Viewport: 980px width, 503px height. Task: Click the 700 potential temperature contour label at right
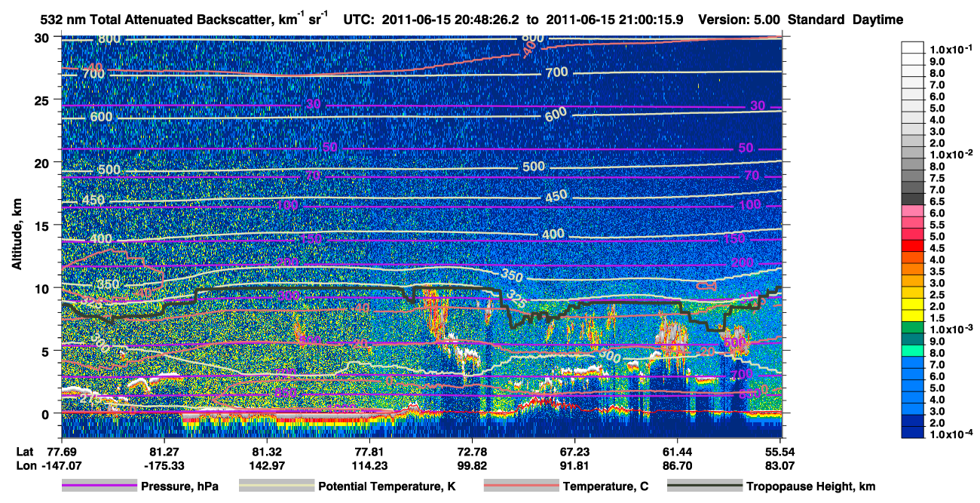pos(556,72)
